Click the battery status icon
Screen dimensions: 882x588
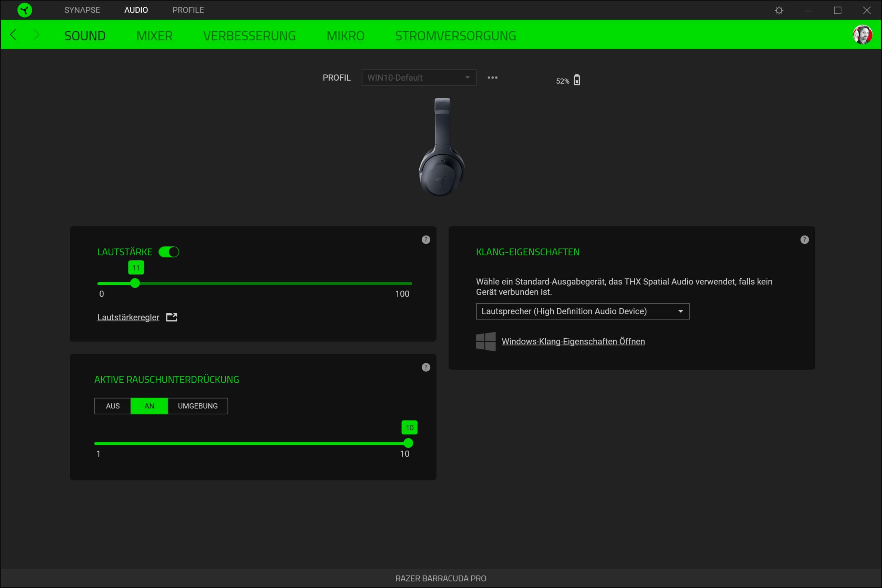tap(577, 80)
